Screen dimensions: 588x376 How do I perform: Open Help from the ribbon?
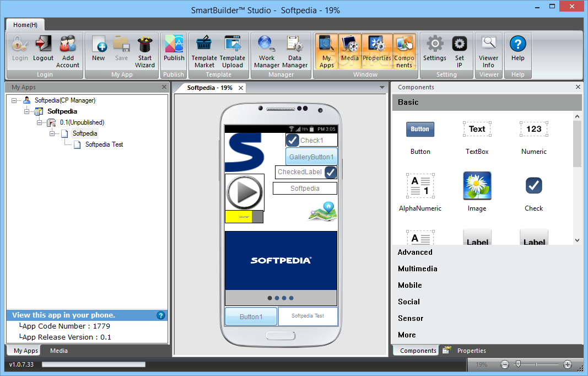(x=518, y=48)
